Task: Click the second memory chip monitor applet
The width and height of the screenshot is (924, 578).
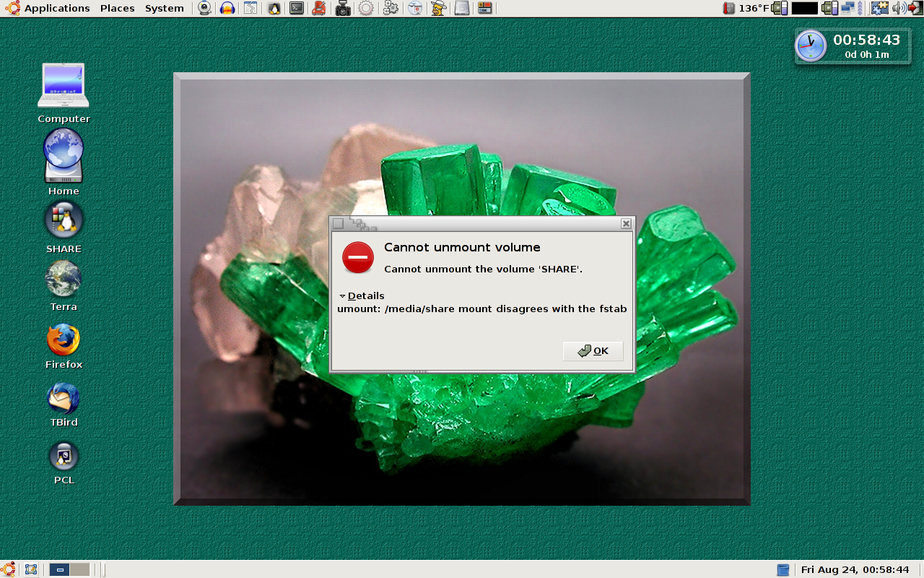Action: pyautogui.click(x=829, y=8)
